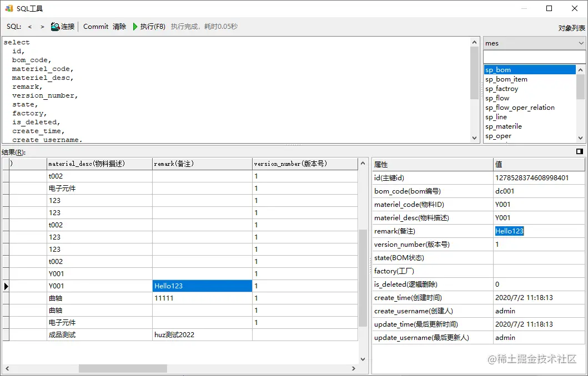Click the update_username(最后更新人) property row
Screen dimensions: 588x376
click(x=479, y=338)
